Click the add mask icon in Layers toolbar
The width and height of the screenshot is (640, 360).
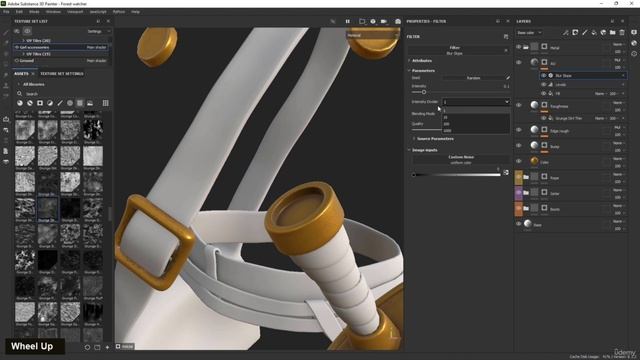tap(575, 33)
